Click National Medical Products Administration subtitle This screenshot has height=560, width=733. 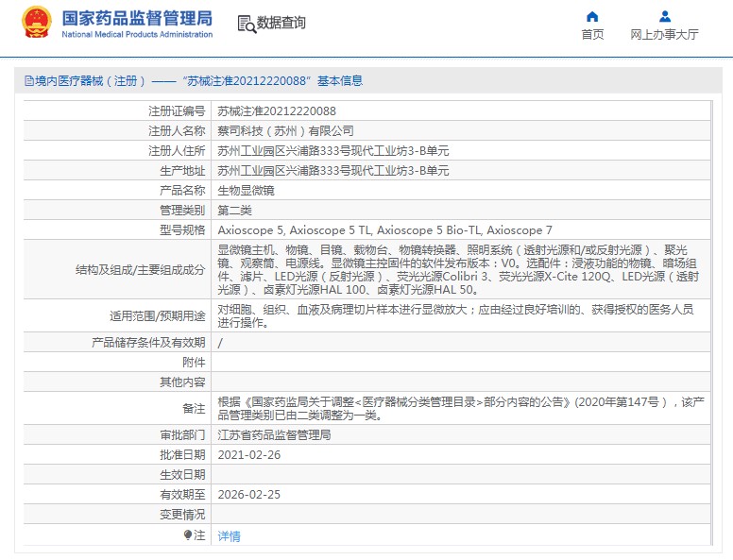[x=137, y=35]
